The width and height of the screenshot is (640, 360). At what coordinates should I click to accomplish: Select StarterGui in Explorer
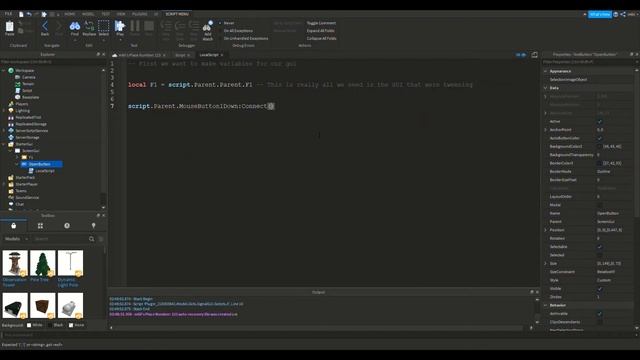pos(24,144)
